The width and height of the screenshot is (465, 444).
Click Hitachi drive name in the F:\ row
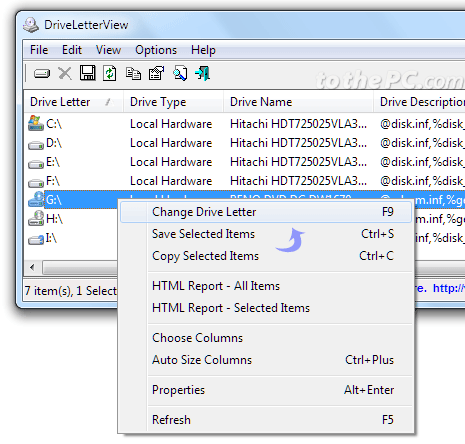tap(298, 181)
